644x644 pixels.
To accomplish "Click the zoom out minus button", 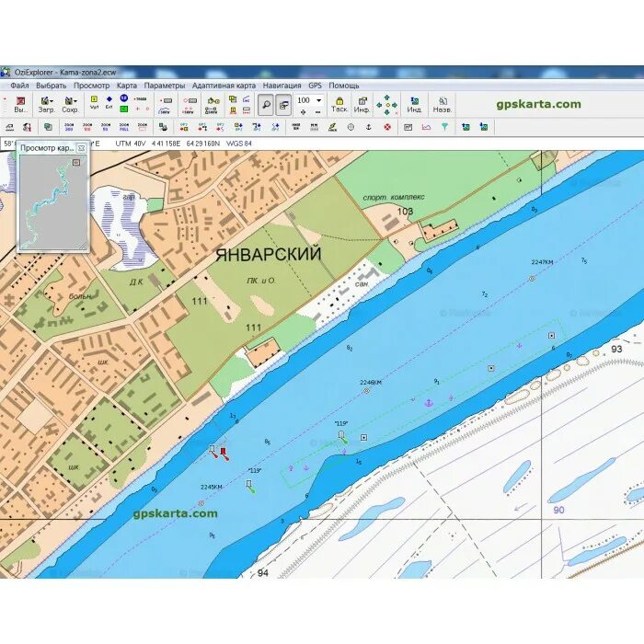I will tap(318, 111).
